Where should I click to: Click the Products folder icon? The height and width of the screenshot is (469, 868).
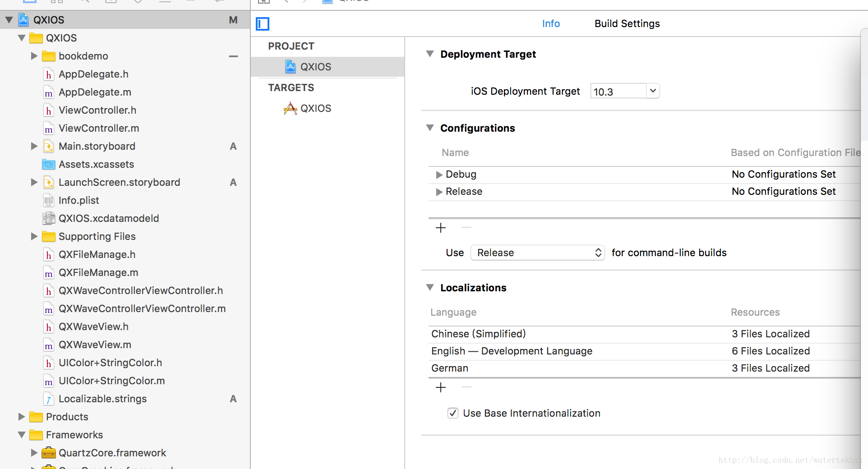(x=36, y=417)
